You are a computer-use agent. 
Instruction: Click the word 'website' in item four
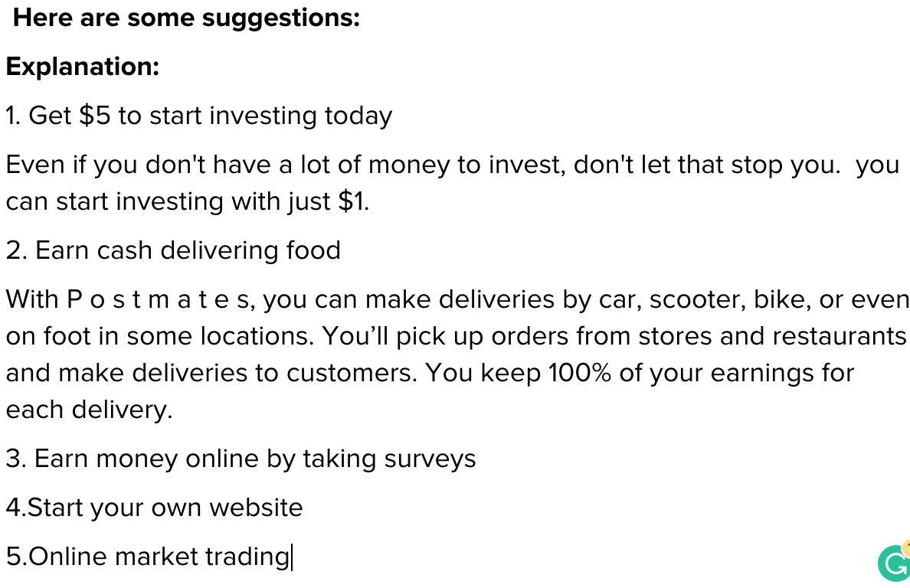(x=256, y=508)
